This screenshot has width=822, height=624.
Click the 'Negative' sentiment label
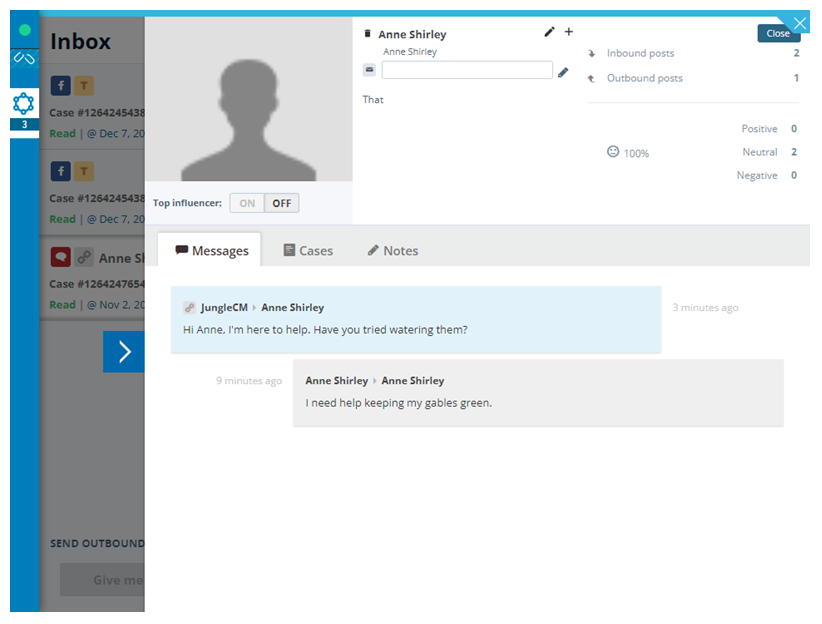point(757,175)
